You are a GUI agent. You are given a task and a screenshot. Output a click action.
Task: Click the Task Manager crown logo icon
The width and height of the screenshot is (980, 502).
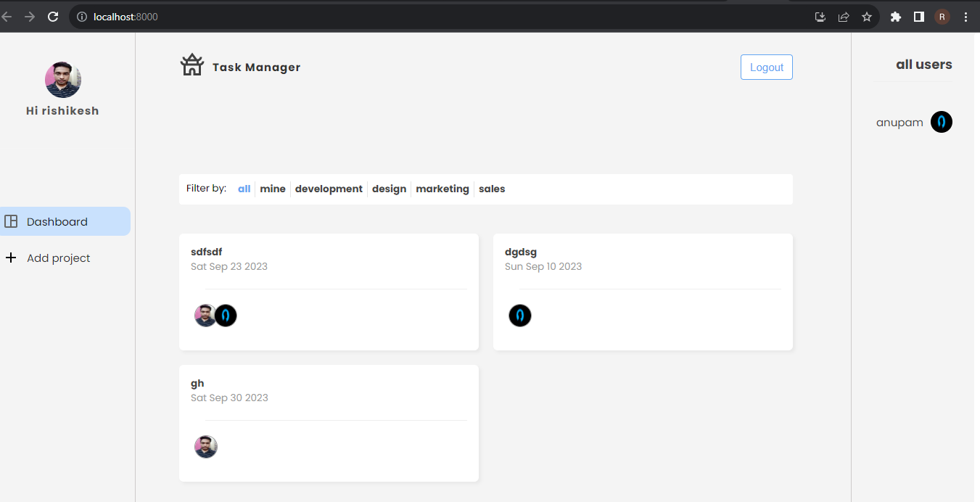[x=192, y=64]
